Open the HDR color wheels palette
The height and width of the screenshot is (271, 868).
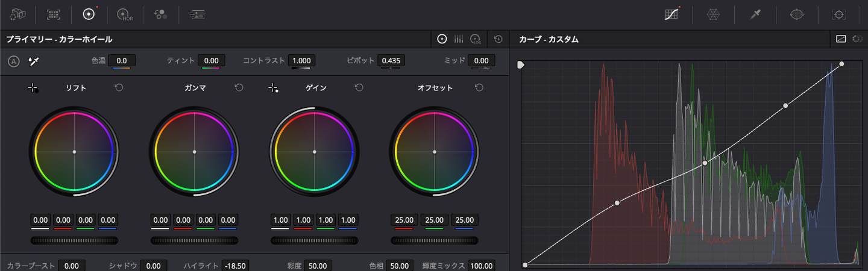[124, 14]
